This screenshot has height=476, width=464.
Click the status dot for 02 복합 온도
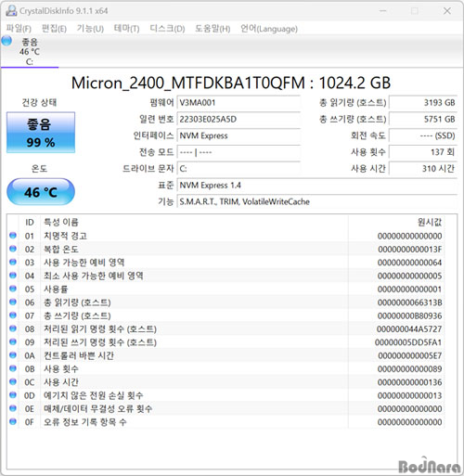(x=13, y=249)
